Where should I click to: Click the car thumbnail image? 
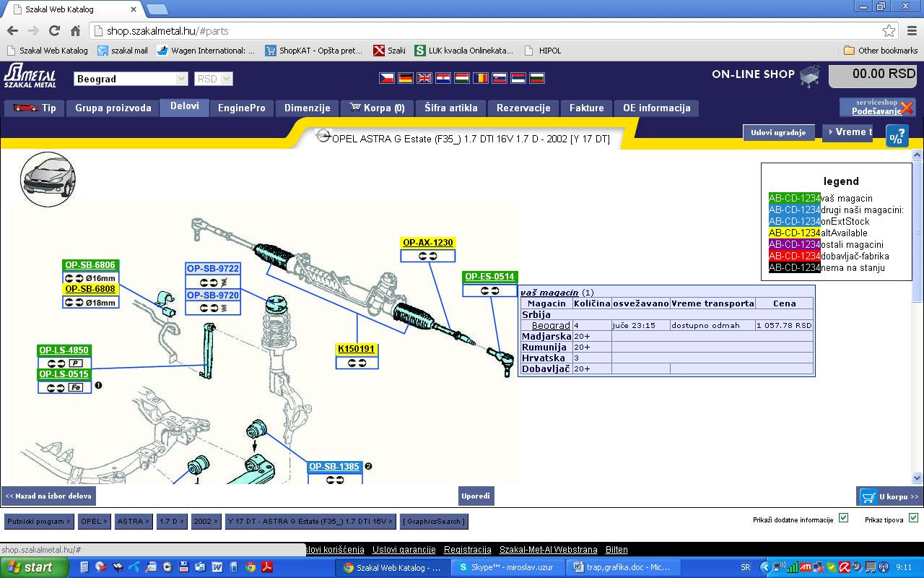[48, 178]
